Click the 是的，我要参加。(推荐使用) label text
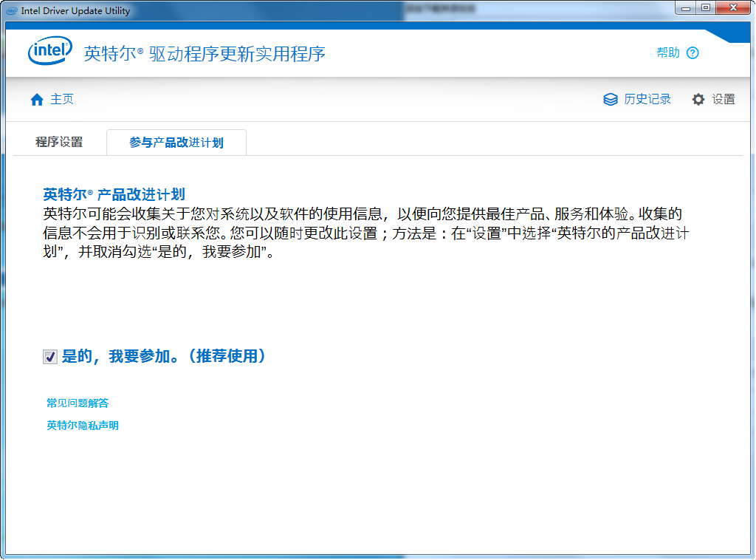This screenshot has width=756, height=560. pyautogui.click(x=163, y=356)
